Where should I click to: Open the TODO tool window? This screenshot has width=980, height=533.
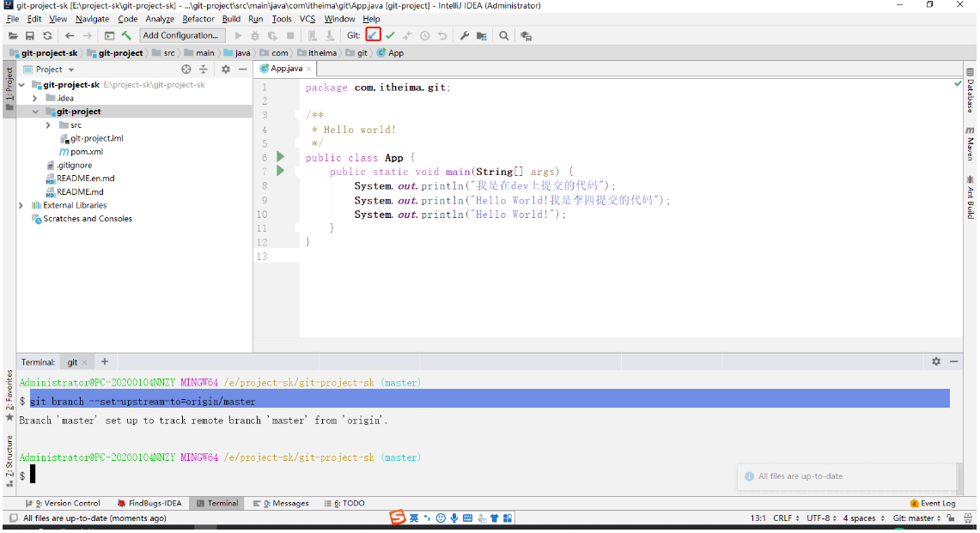344,504
